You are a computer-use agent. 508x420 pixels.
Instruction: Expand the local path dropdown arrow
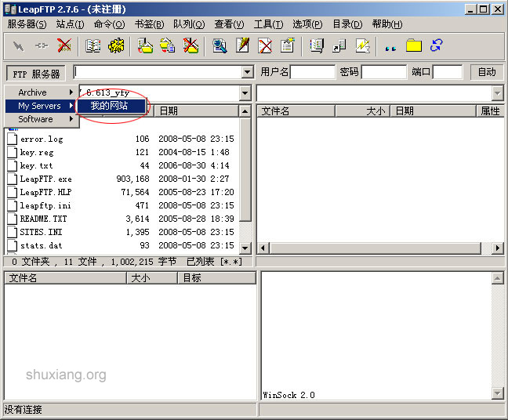[x=245, y=93]
